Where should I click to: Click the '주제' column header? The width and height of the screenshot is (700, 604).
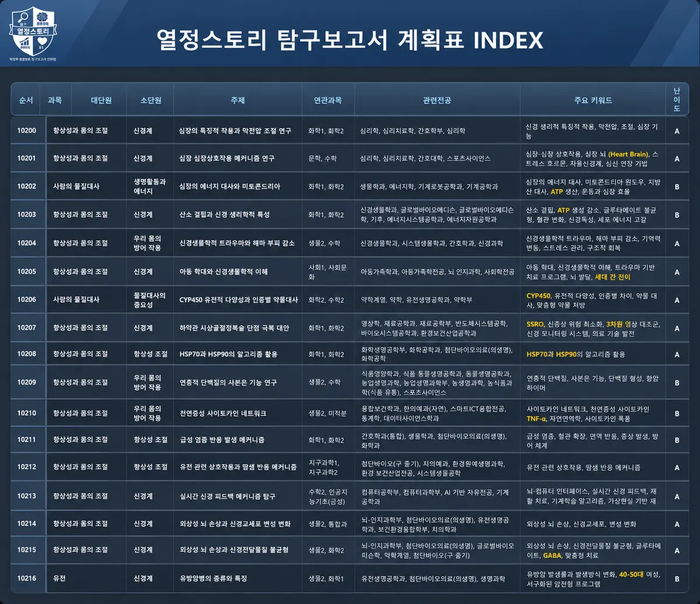(237, 100)
